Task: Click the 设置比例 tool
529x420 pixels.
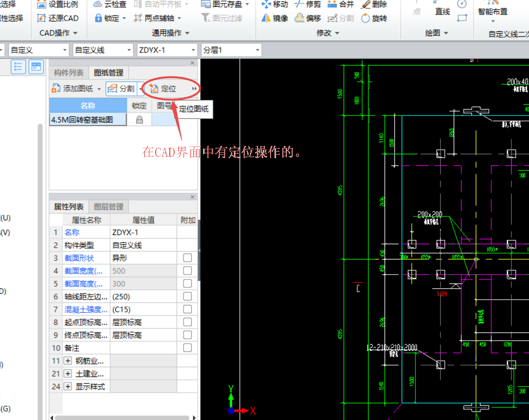Action: click(58, 4)
